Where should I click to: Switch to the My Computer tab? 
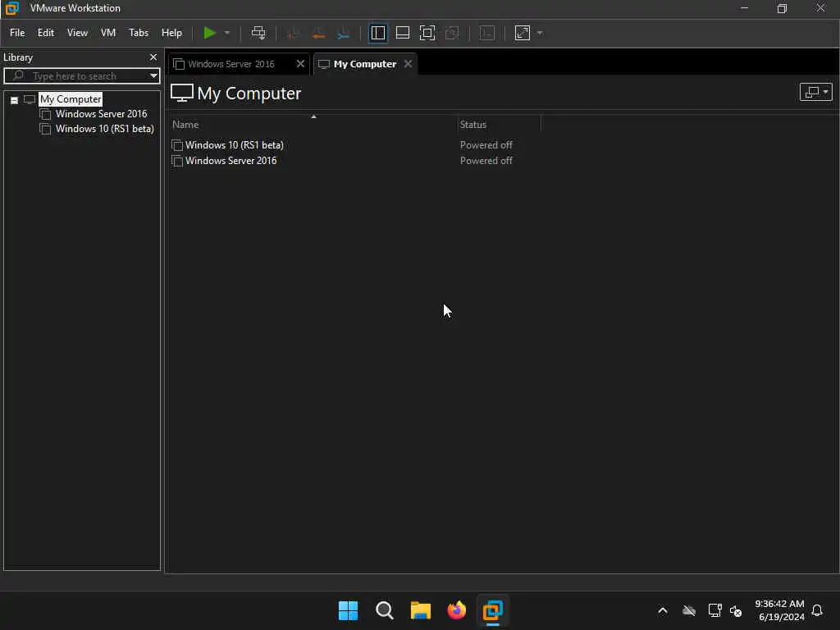tap(364, 64)
